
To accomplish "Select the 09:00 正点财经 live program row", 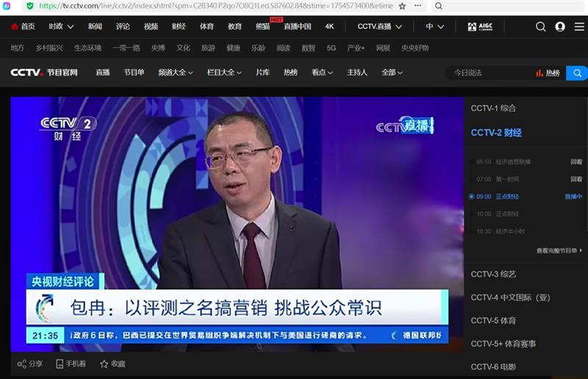I will coord(526,196).
